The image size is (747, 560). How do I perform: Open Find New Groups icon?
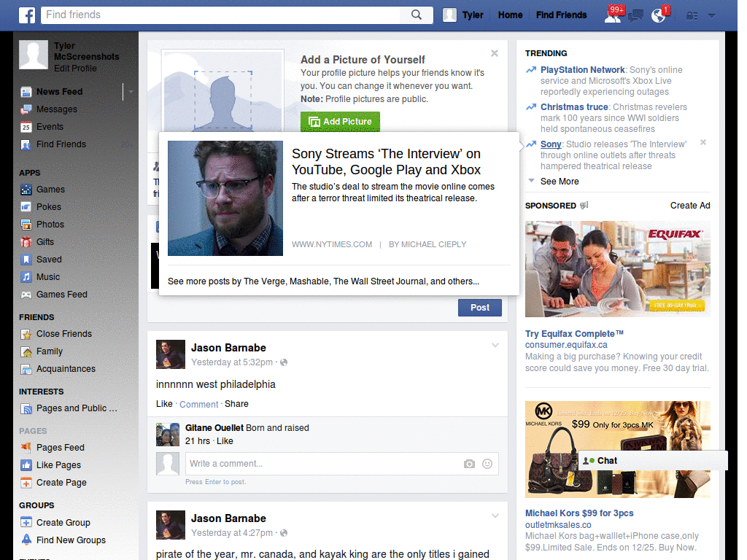(x=26, y=540)
